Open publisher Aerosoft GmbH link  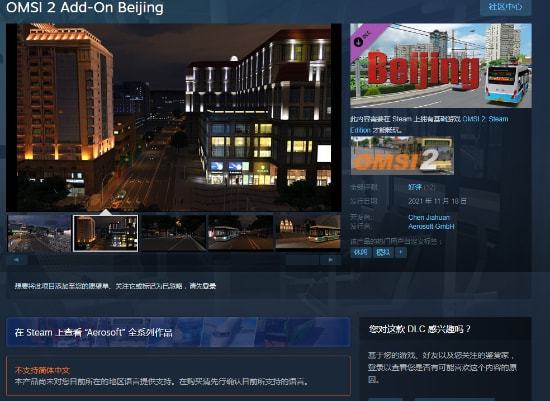pyautogui.click(x=431, y=227)
